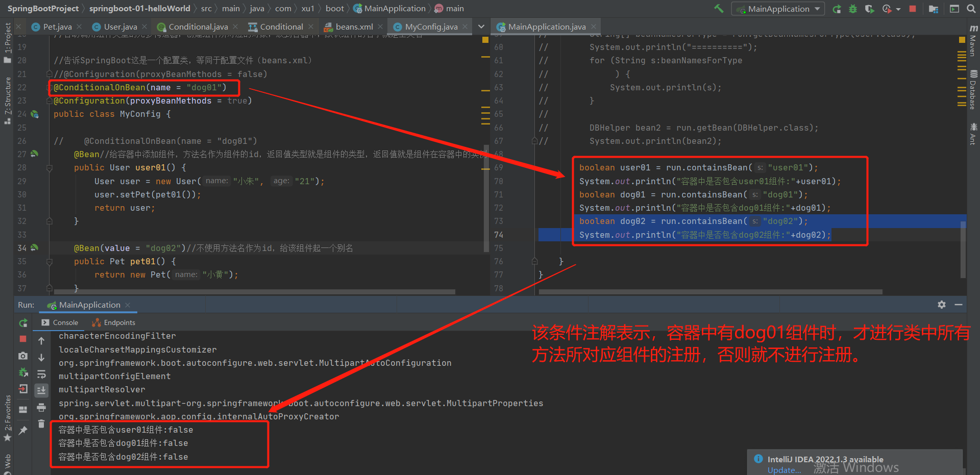This screenshot has height=475, width=980.
Task: Open the Project Structure dialog icon
Action: pos(934,9)
